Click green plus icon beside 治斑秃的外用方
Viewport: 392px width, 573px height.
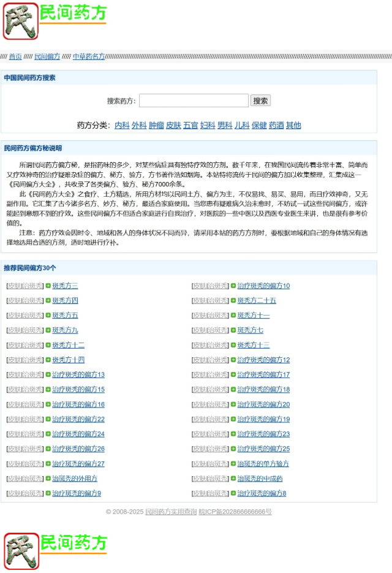pyautogui.click(x=48, y=479)
